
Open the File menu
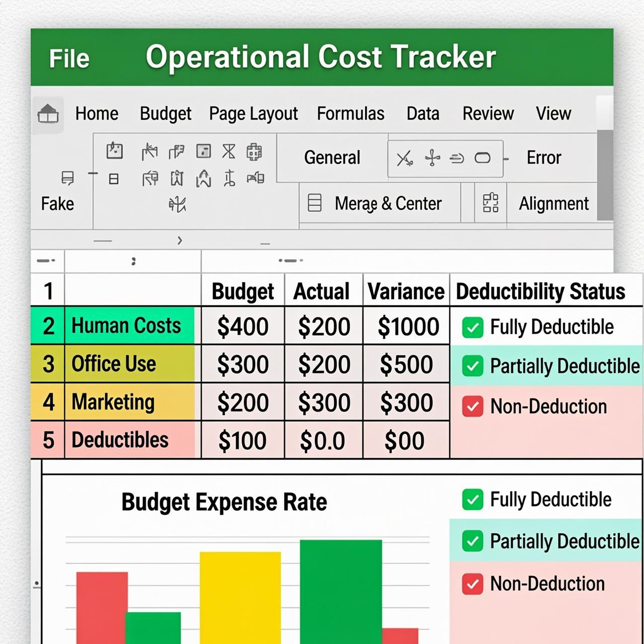point(69,58)
